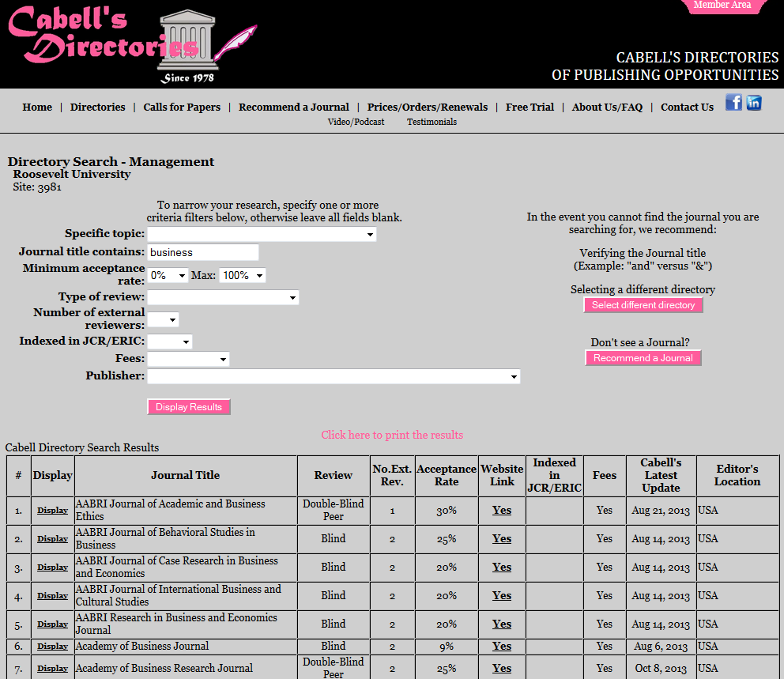
Task: Open the Member Area tab
Action: point(722,6)
